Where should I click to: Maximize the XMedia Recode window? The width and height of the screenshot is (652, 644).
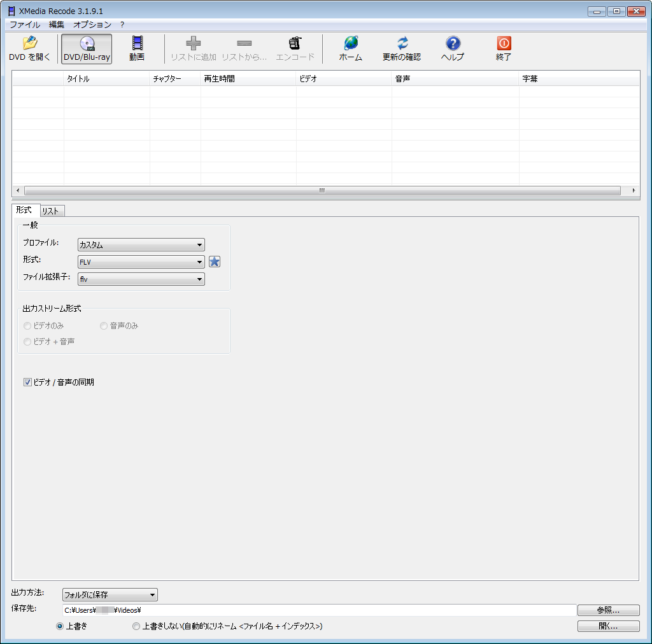(x=616, y=11)
